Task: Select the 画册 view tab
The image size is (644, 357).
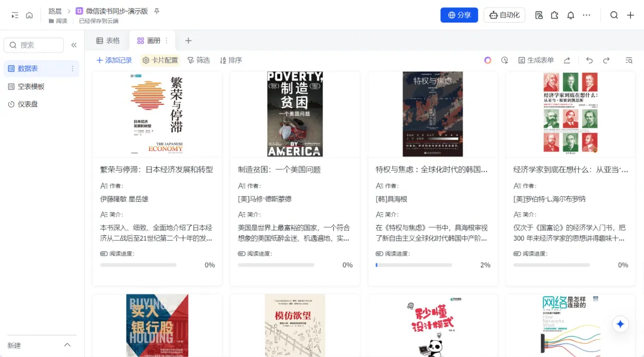Action: tap(148, 41)
